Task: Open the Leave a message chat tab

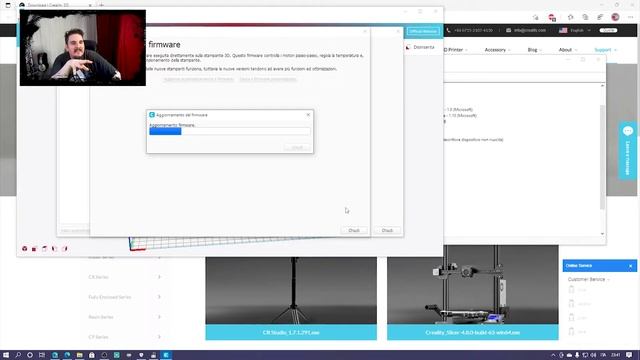Action: (x=628, y=150)
